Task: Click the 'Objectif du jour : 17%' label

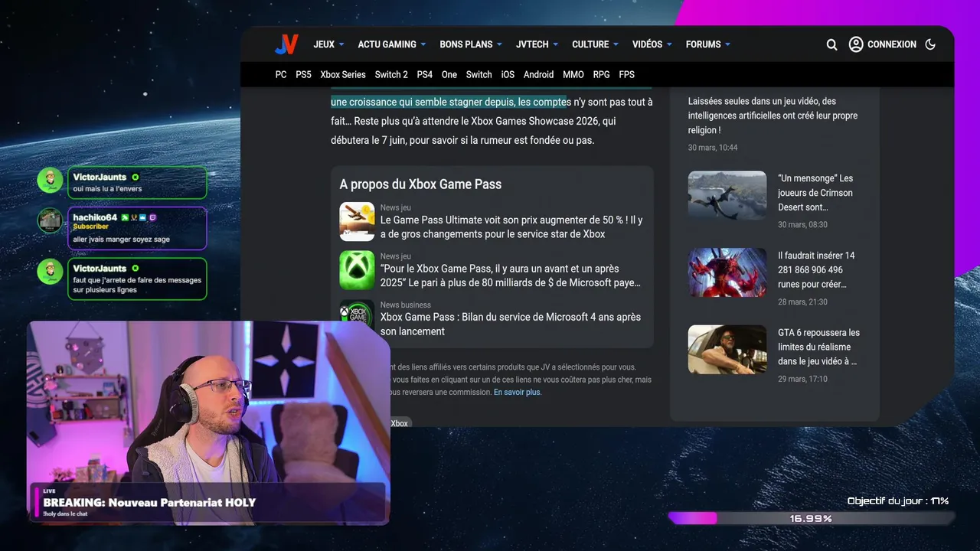Action: [898, 501]
